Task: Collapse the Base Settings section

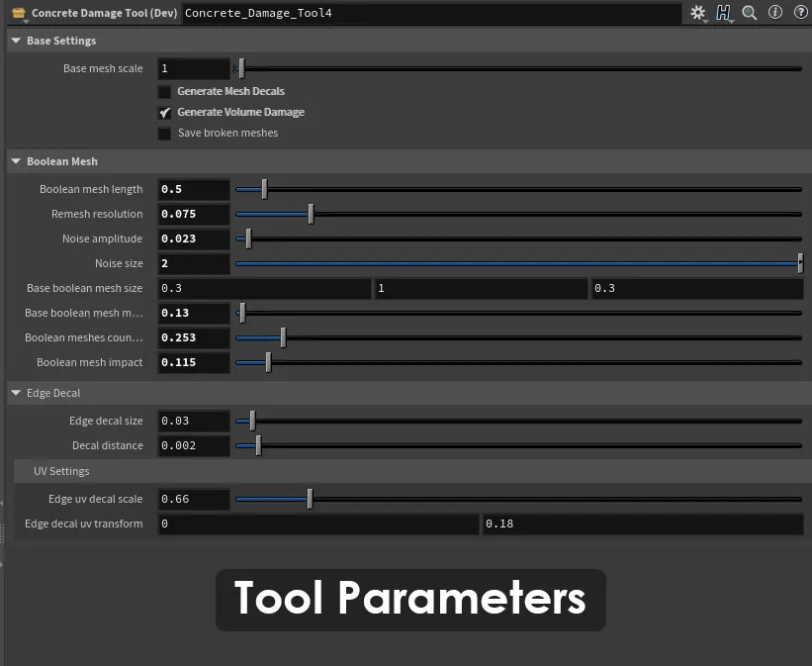Action: tap(16, 41)
